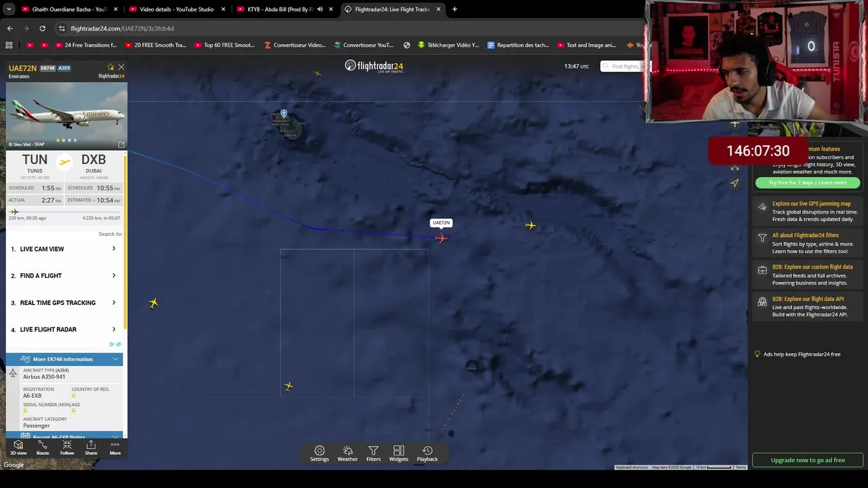Open the Widgets panel
Image resolution: width=868 pixels, height=488 pixels.
399,454
